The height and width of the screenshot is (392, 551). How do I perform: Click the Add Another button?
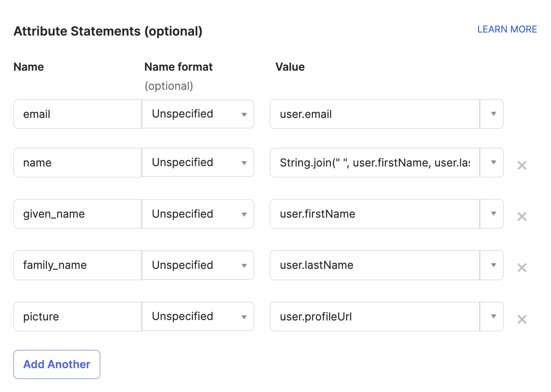tap(57, 364)
